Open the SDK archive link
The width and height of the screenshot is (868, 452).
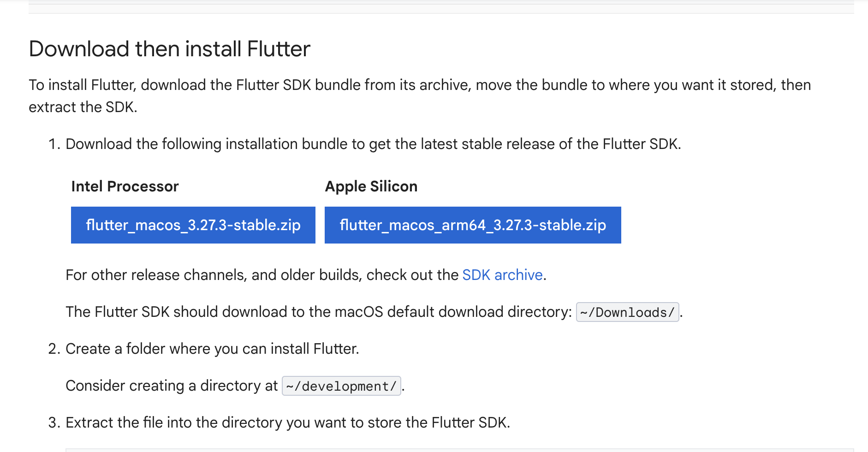[x=502, y=275]
